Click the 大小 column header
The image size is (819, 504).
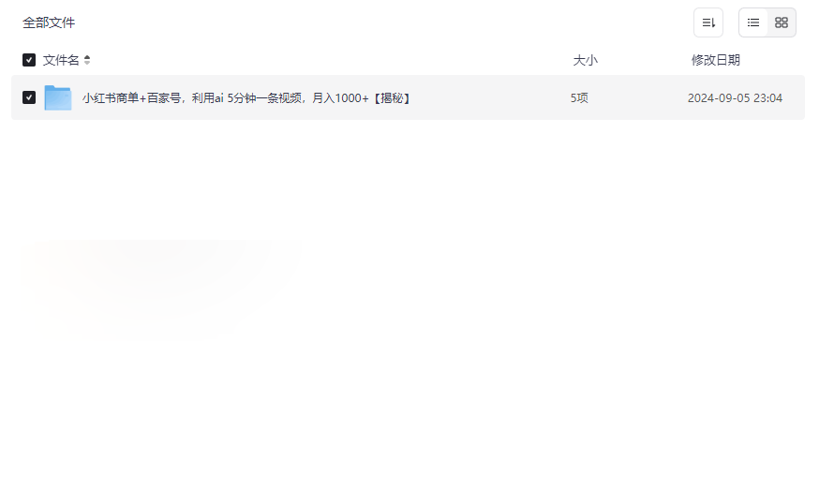click(585, 60)
